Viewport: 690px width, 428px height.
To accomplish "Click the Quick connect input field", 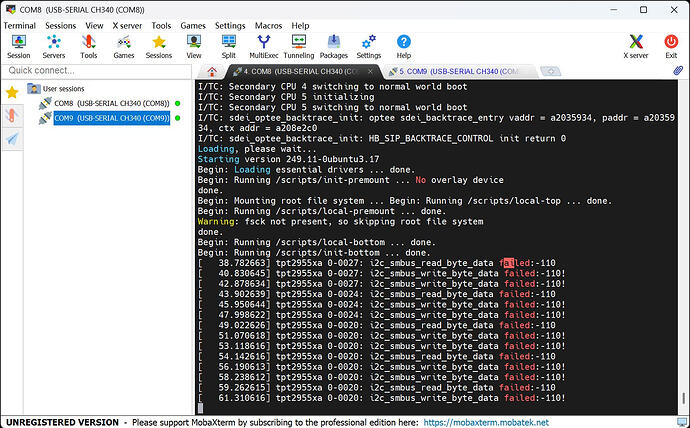I will 96,70.
